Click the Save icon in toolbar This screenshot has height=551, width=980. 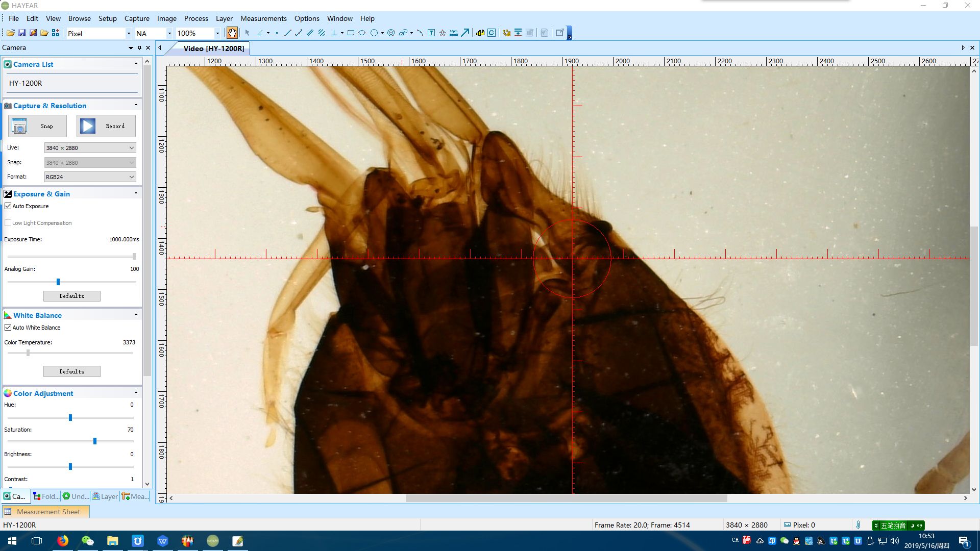(22, 33)
